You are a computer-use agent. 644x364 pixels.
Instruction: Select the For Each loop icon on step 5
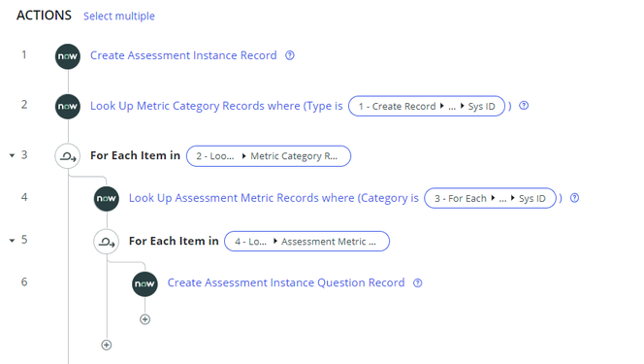(x=107, y=242)
